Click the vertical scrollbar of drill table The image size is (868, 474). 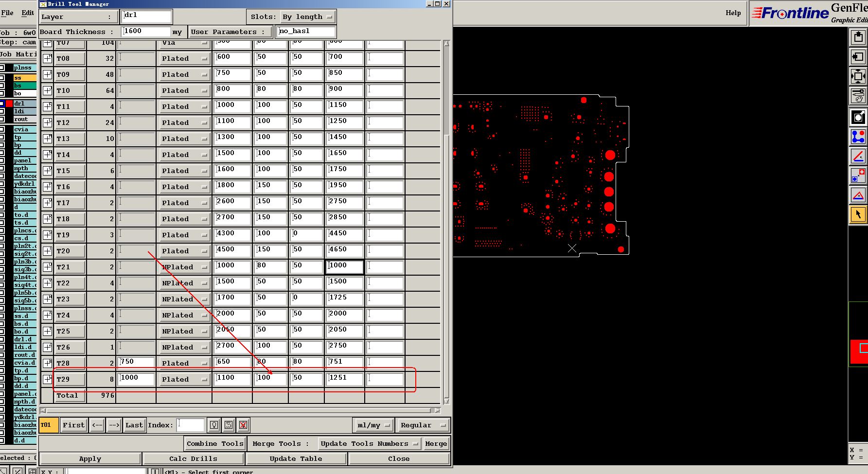[x=446, y=222]
